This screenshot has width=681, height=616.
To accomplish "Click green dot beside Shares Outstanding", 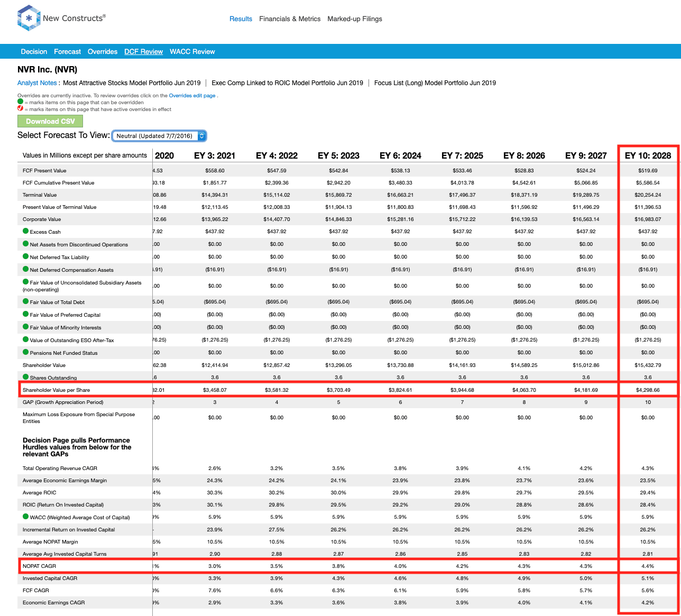I will point(25,377).
